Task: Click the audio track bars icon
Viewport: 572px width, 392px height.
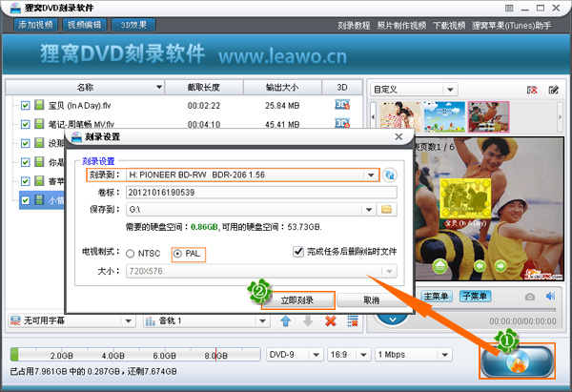Action: (x=150, y=321)
